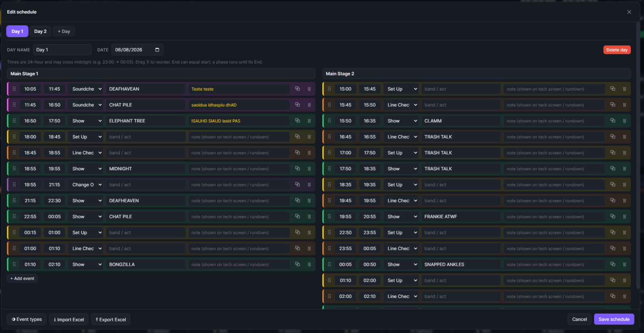Delete the TRASH TALK Line Check row
Viewport: 644px width, 333px height.
tap(624, 137)
